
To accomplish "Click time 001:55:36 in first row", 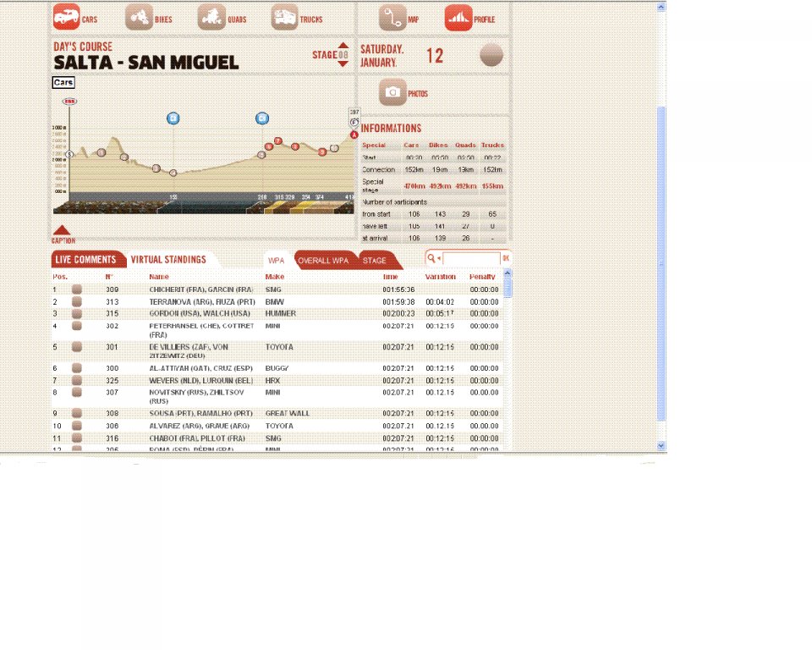I will 398,289.
